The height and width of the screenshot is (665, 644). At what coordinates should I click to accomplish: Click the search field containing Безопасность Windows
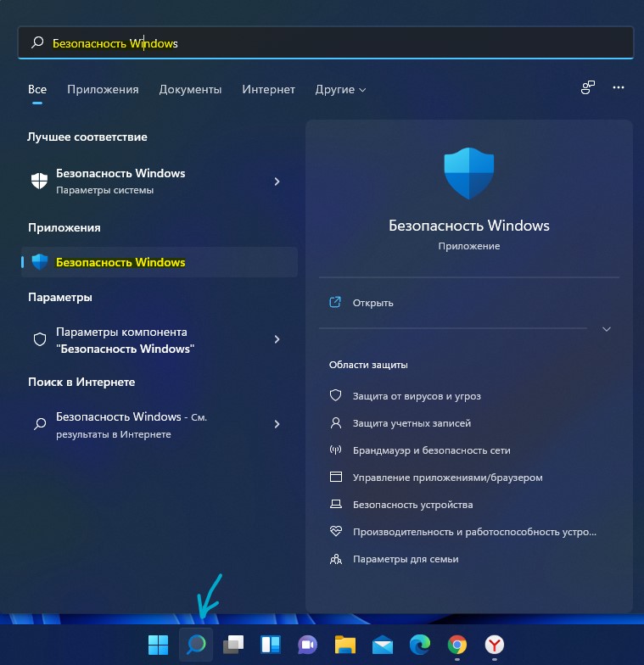point(326,42)
